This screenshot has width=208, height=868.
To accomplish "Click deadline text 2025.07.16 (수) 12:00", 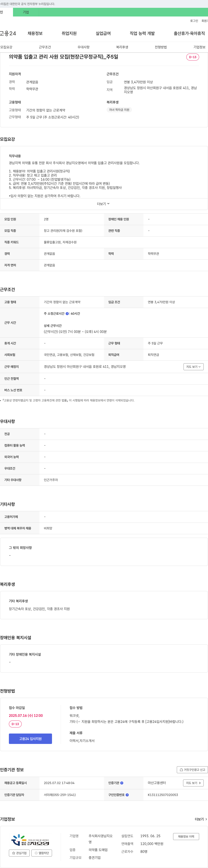I will coord(26,716).
